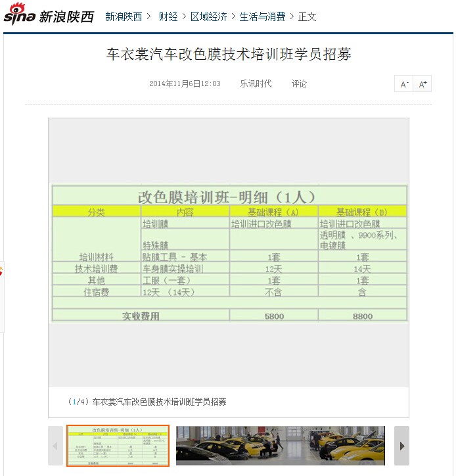This screenshot has width=456, height=476.
Task: Click the 新浪陕西 logo text beside Sina
Action: (66, 16)
